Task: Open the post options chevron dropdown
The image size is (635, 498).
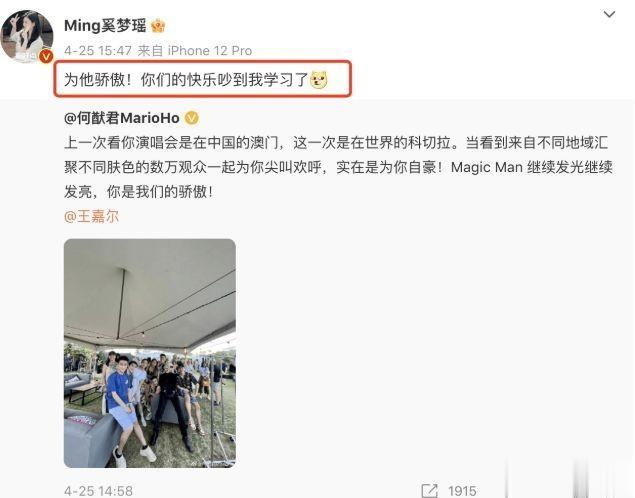Action: click(x=609, y=15)
